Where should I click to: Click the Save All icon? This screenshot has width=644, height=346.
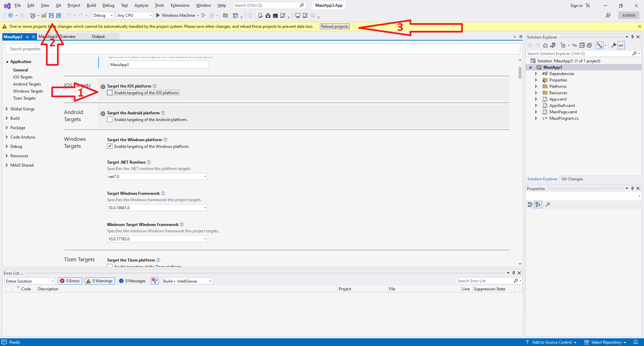click(58, 15)
